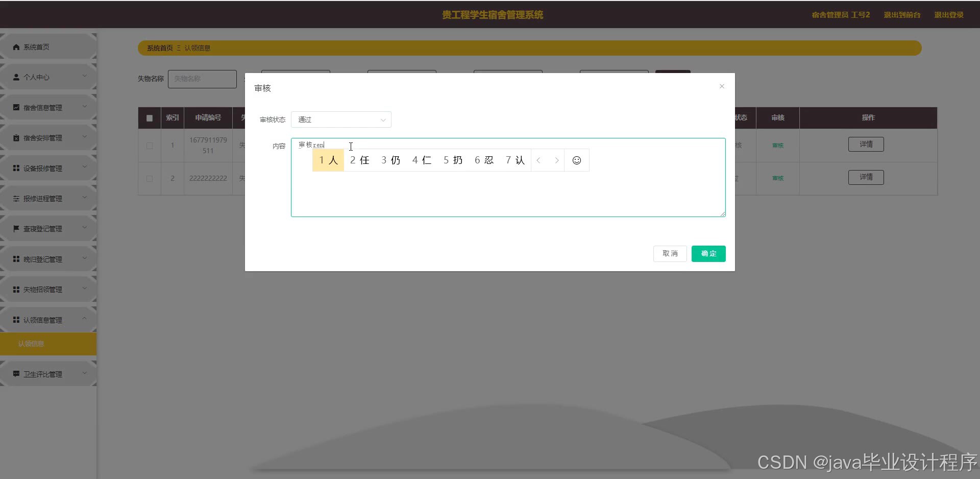Open emoji panel in IME candidate bar
980x479 pixels.
tap(577, 160)
